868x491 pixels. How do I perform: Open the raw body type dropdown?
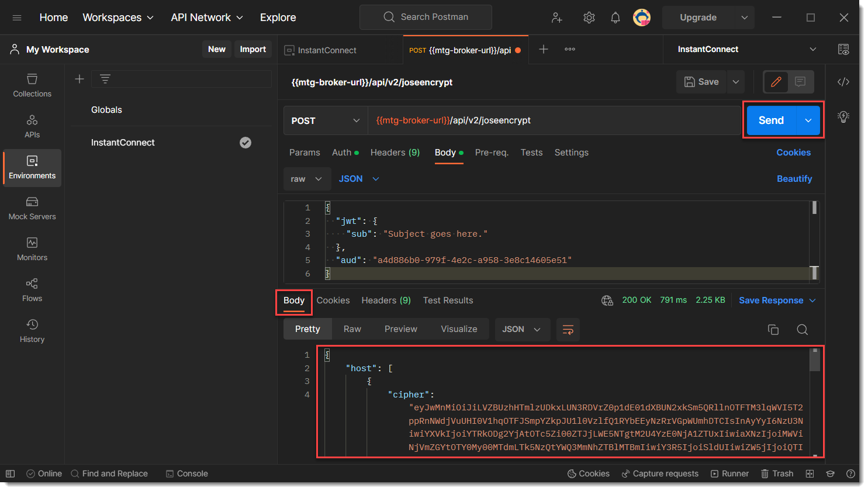click(307, 179)
